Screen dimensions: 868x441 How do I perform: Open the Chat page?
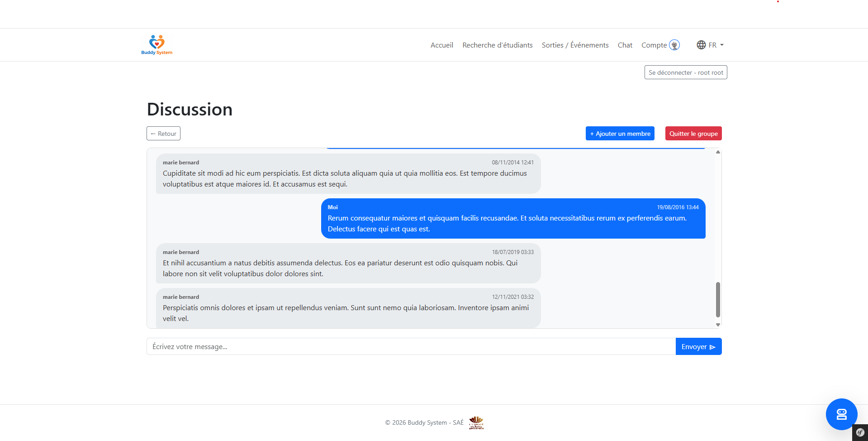point(625,45)
